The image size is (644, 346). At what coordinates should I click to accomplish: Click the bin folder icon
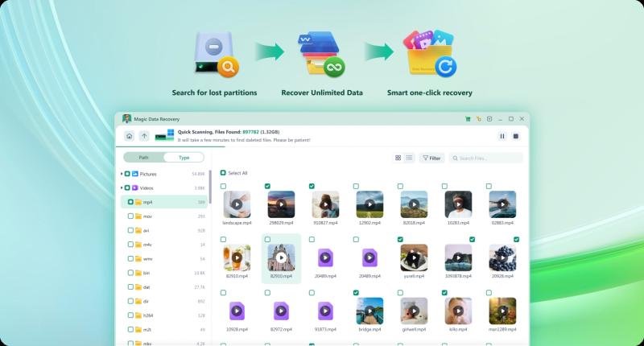tap(138, 273)
